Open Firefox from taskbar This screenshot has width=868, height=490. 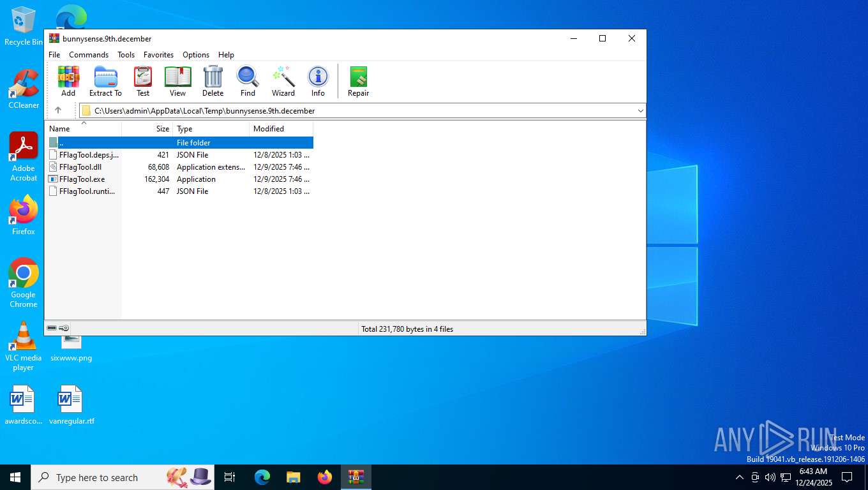pyautogui.click(x=325, y=477)
